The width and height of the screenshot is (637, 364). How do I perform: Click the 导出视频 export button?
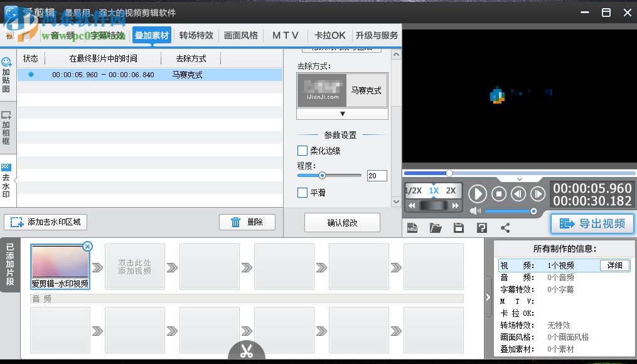point(592,224)
